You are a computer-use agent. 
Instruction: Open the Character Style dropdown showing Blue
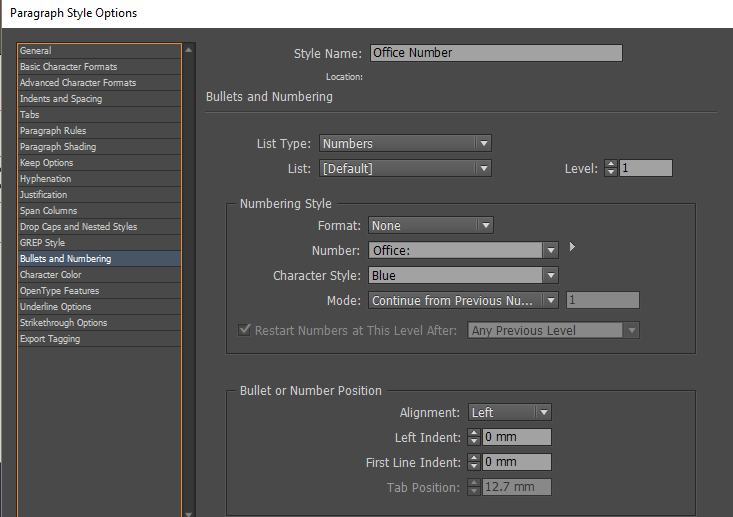(x=463, y=275)
